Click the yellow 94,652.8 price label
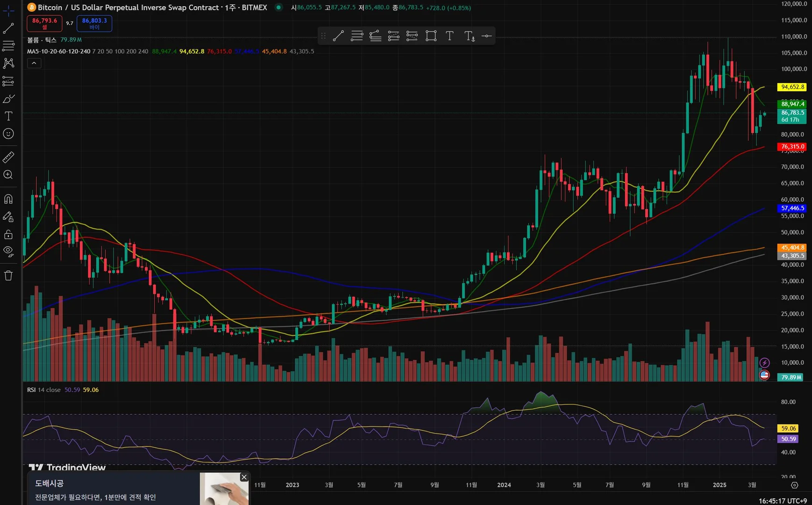Viewport: 812px width, 505px height. coord(792,87)
